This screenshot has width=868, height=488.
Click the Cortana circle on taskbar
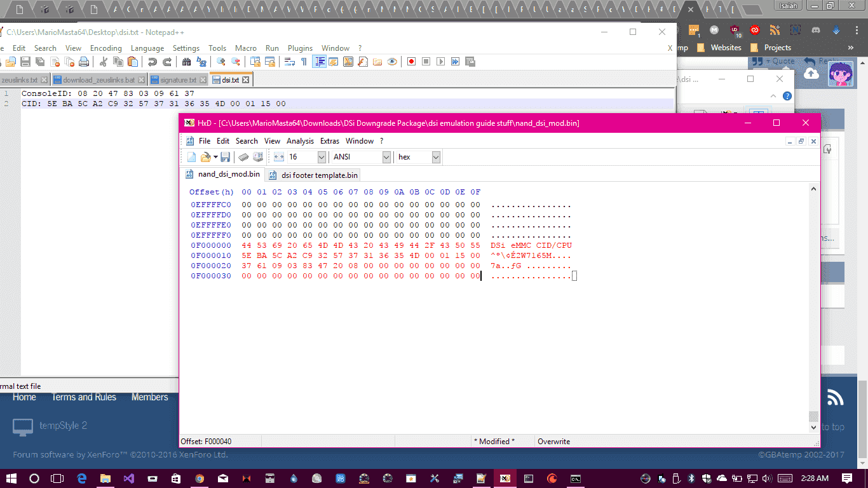pyautogui.click(x=34, y=478)
